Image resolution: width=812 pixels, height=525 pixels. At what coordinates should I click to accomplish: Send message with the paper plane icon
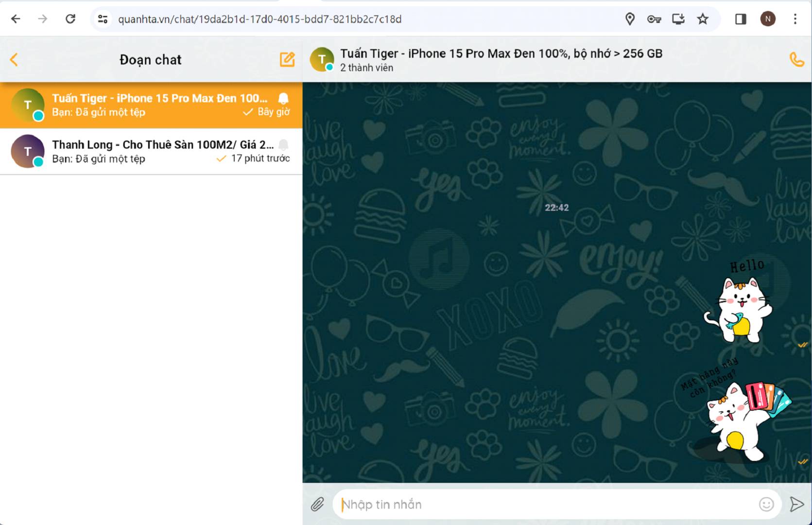tap(797, 505)
